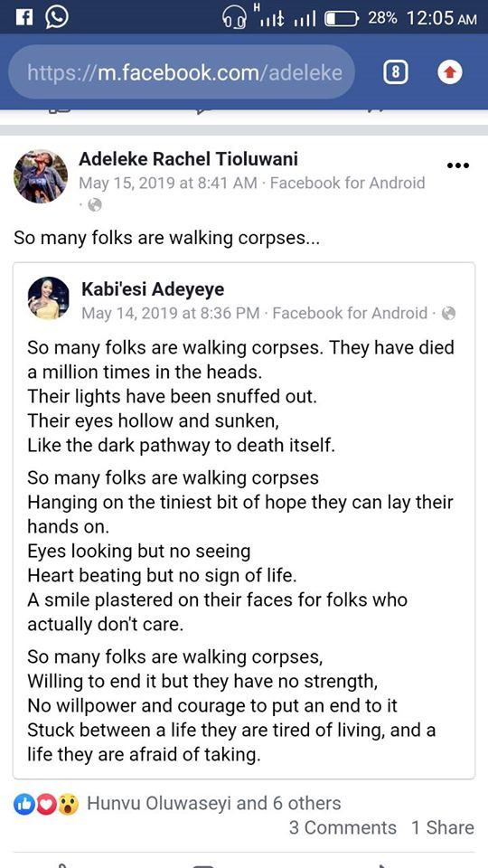
Task: View the 3 Comments link
Action: tap(343, 827)
